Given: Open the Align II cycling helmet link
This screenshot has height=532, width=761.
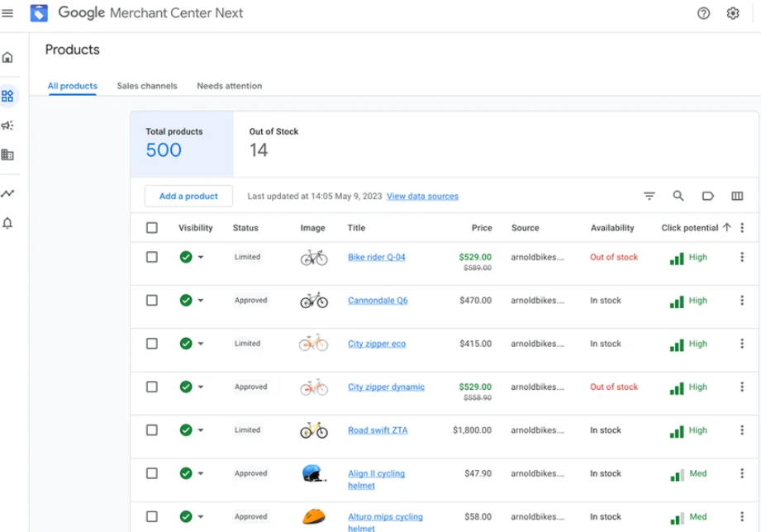Looking at the screenshot, I should pyautogui.click(x=376, y=479).
